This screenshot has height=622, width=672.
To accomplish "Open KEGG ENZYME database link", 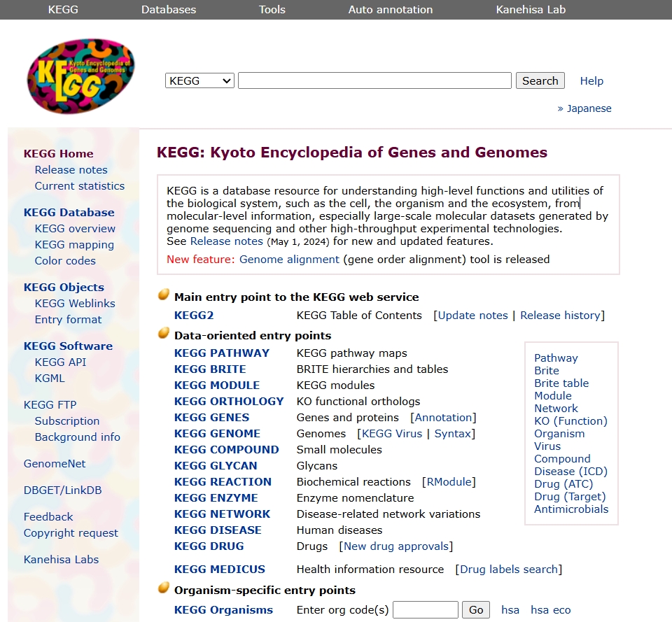I will coord(216,497).
